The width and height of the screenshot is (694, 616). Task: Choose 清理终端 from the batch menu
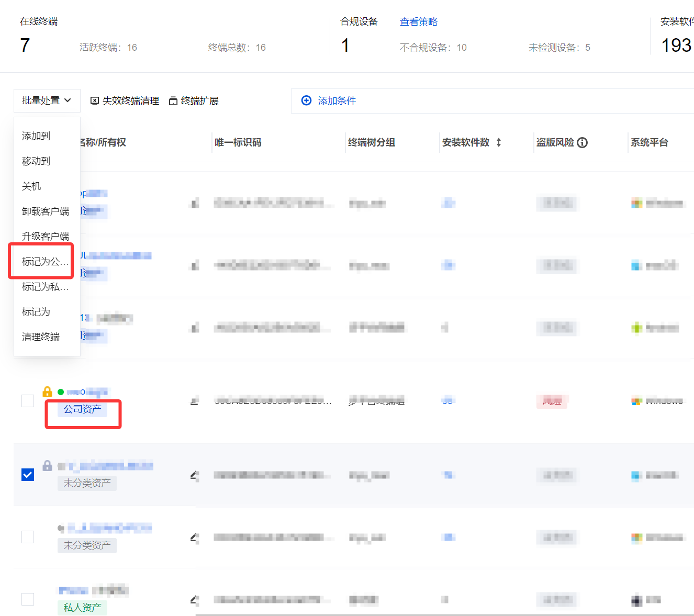(41, 337)
